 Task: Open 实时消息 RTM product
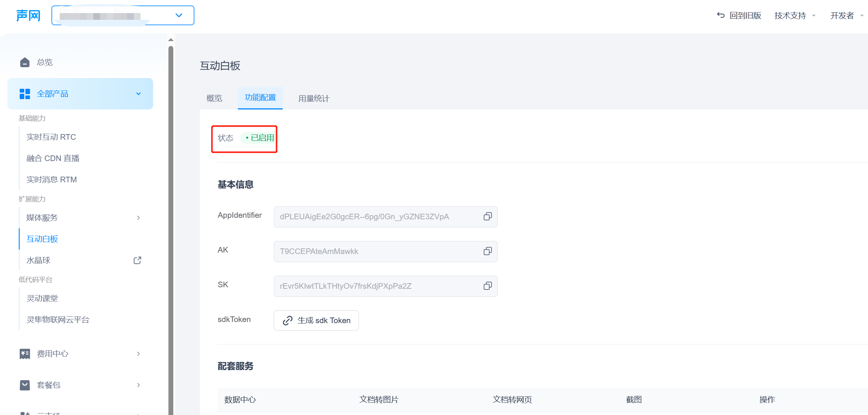pos(52,180)
